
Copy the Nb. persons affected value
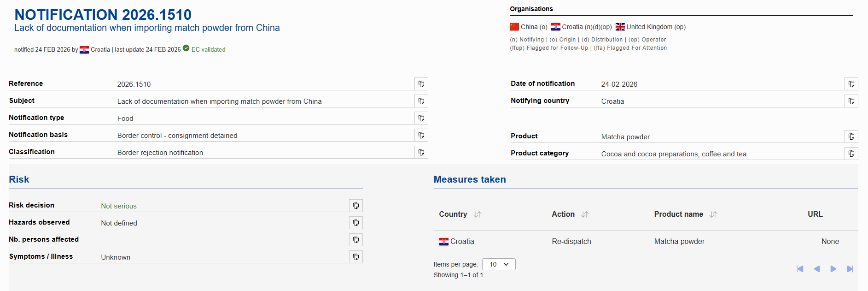356,240
